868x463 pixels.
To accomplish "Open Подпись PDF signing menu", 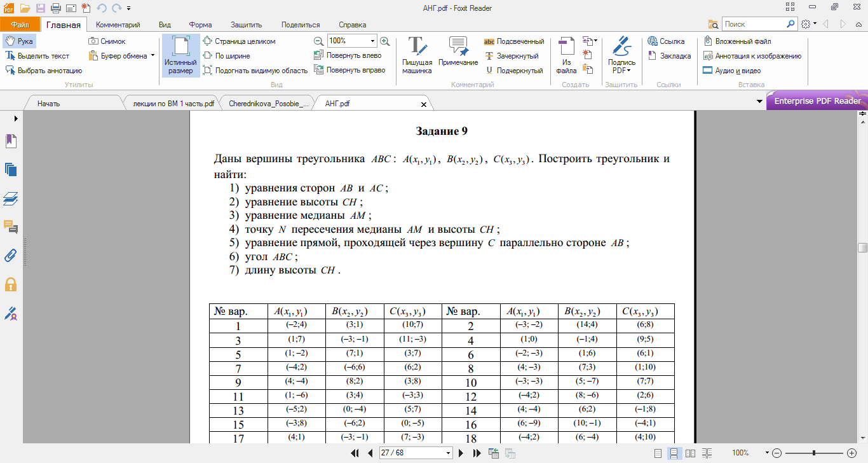I will click(x=621, y=56).
